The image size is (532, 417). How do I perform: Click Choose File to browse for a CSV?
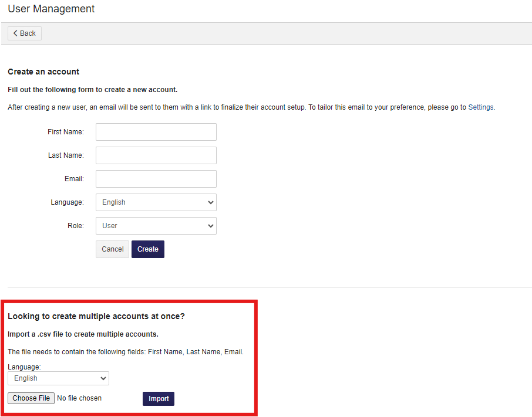pos(31,398)
